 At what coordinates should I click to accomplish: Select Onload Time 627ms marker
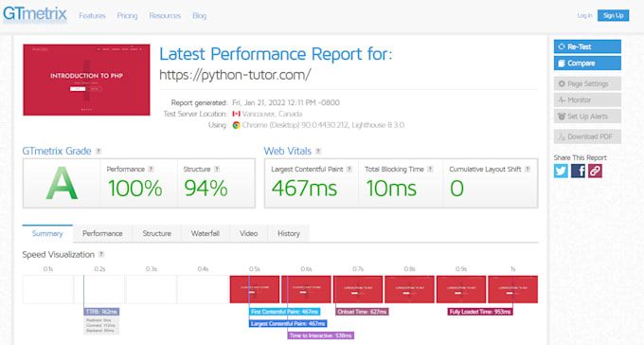tap(362, 312)
